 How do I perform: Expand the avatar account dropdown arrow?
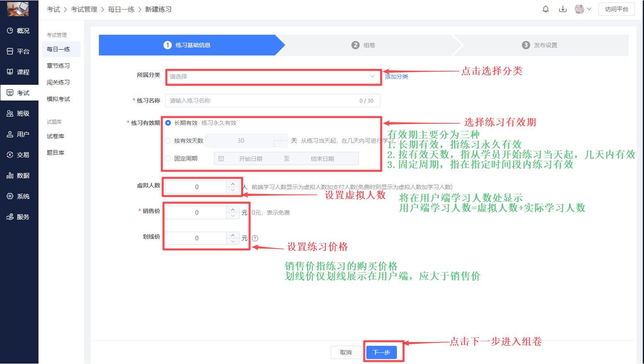tap(589, 9)
